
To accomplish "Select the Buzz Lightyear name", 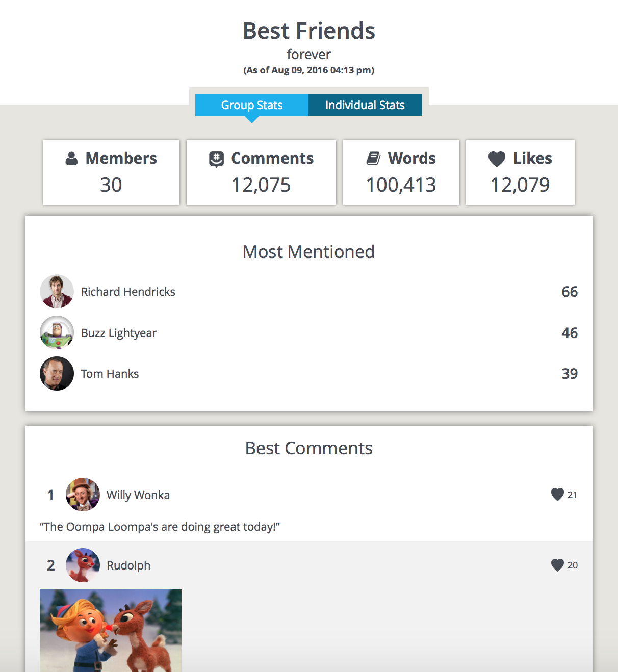I will [119, 333].
